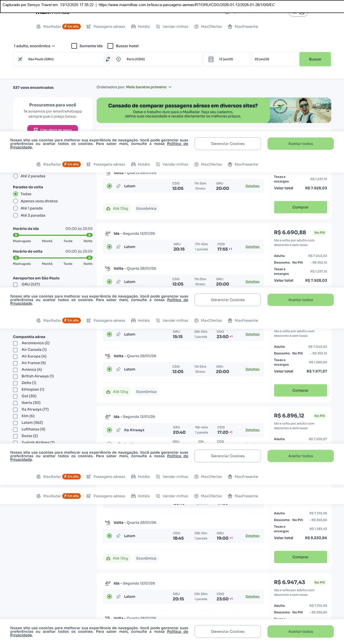Click the pin icon beside the Ita Airways flight
The width and height of the screenshot is (344, 644).
tap(118, 430)
